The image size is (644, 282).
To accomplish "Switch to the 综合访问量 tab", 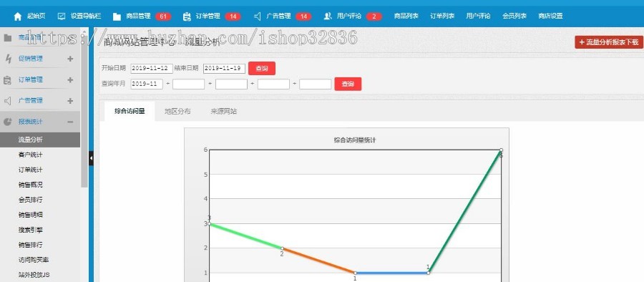I will [130, 111].
